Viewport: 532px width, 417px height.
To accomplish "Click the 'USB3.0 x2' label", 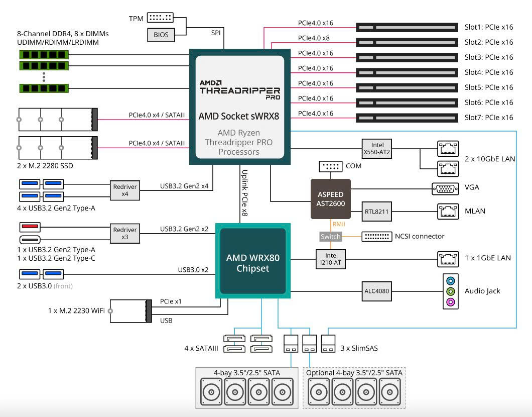I will (x=193, y=270).
